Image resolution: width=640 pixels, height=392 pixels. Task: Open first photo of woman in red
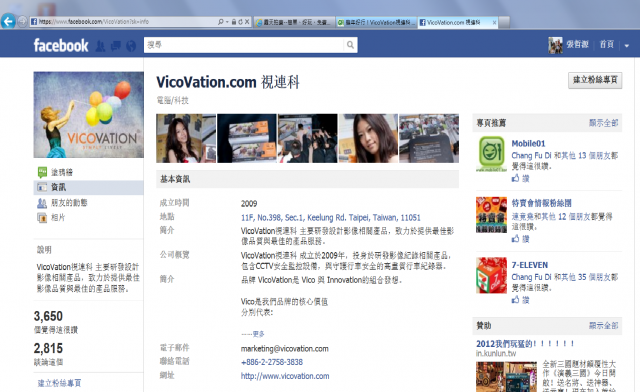(x=186, y=138)
